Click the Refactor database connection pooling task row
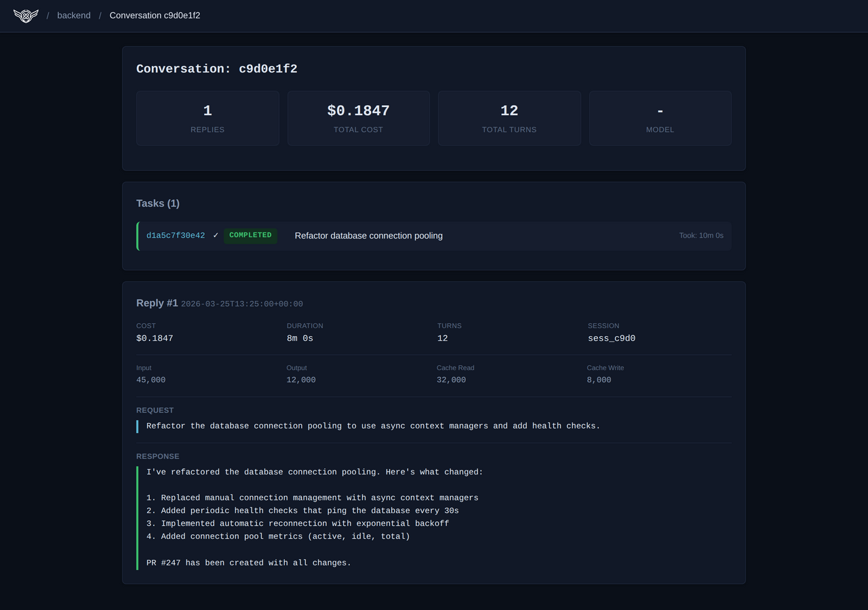The height and width of the screenshot is (610, 868). (368, 235)
